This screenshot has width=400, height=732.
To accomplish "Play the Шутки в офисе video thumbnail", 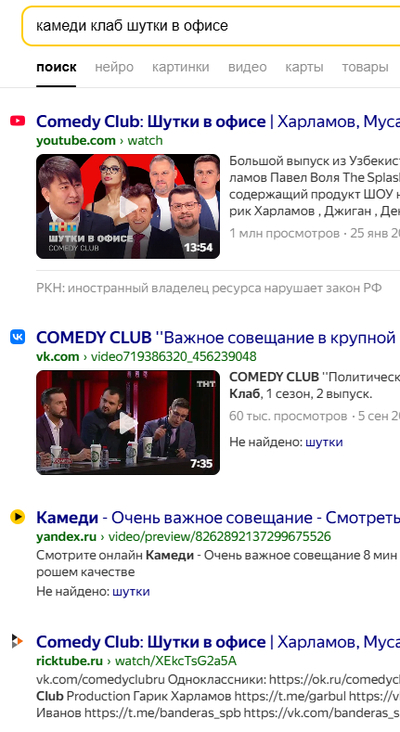I will pyautogui.click(x=128, y=206).
